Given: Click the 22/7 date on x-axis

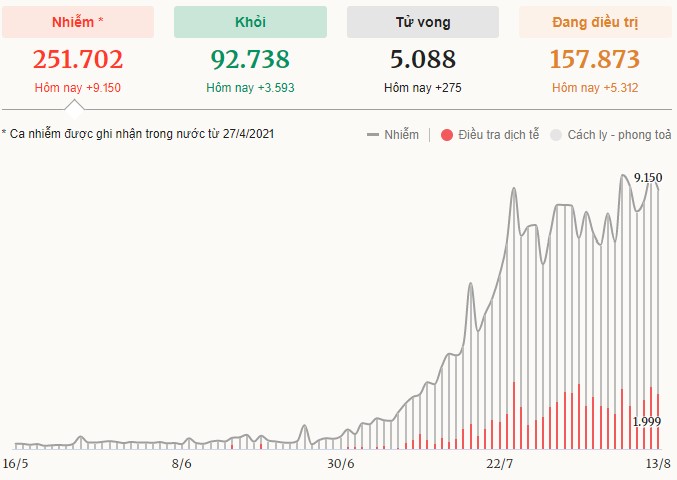Looking at the screenshot, I should 499,463.
